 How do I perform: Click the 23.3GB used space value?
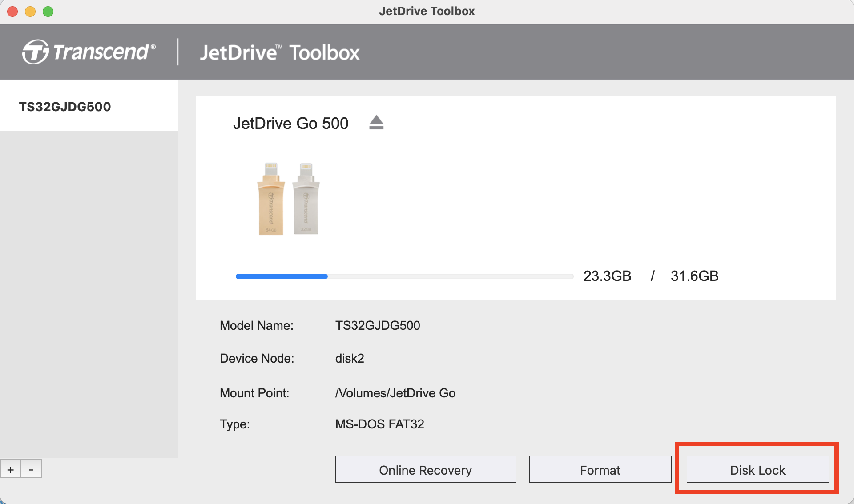point(607,276)
